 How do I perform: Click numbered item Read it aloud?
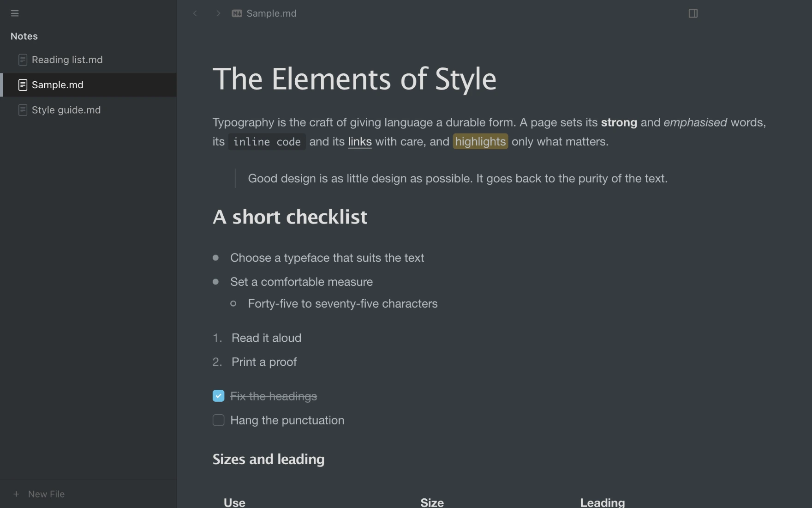[x=266, y=338]
